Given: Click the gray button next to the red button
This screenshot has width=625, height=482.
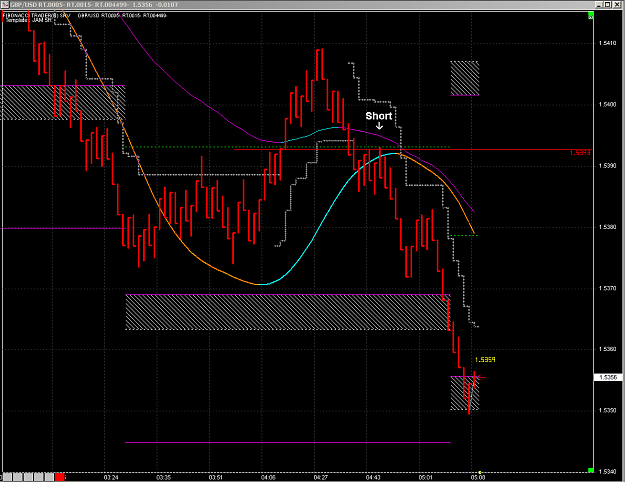Looking at the screenshot, I should click(49, 477).
